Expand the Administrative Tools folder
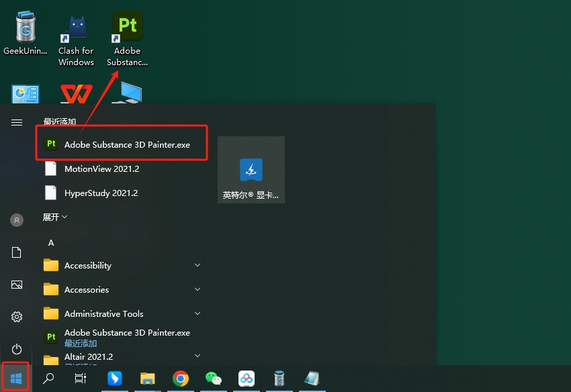The width and height of the screenshot is (571, 392). coord(103,313)
